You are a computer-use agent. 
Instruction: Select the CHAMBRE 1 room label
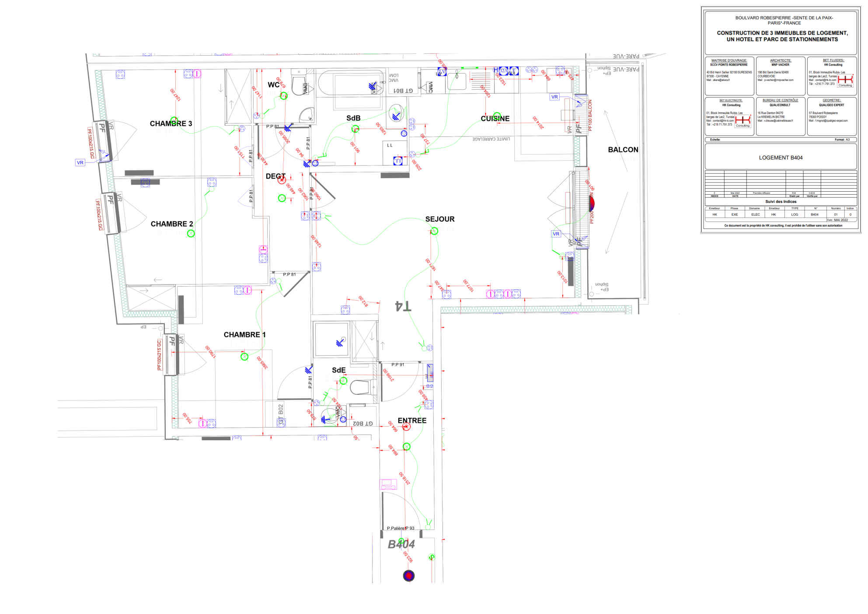244,335
